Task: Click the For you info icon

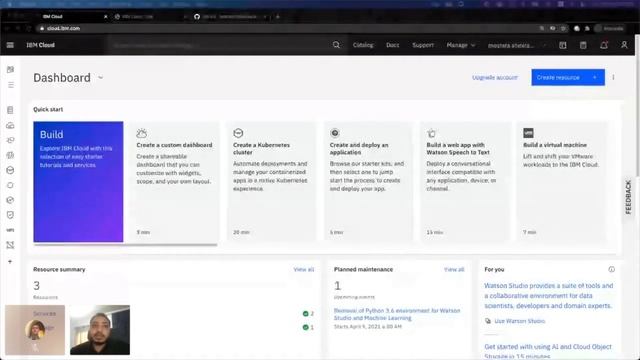Action: [x=611, y=269]
